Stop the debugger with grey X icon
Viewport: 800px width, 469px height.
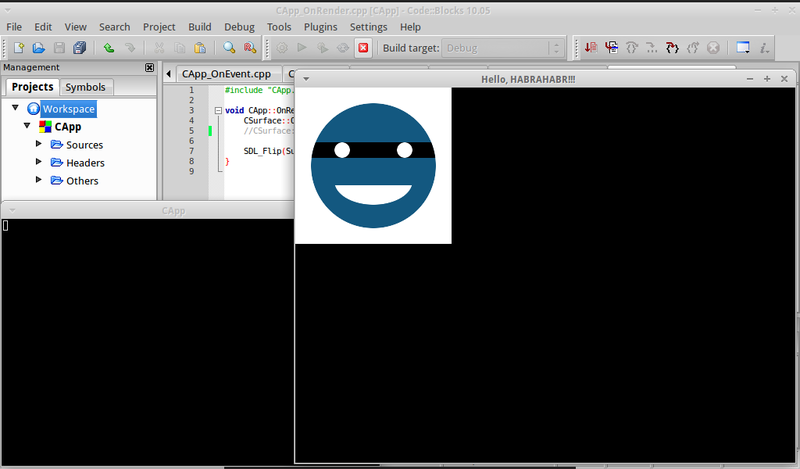pos(713,48)
